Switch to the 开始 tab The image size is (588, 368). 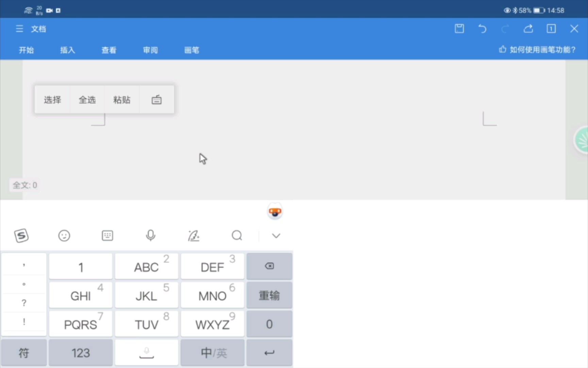(x=26, y=50)
